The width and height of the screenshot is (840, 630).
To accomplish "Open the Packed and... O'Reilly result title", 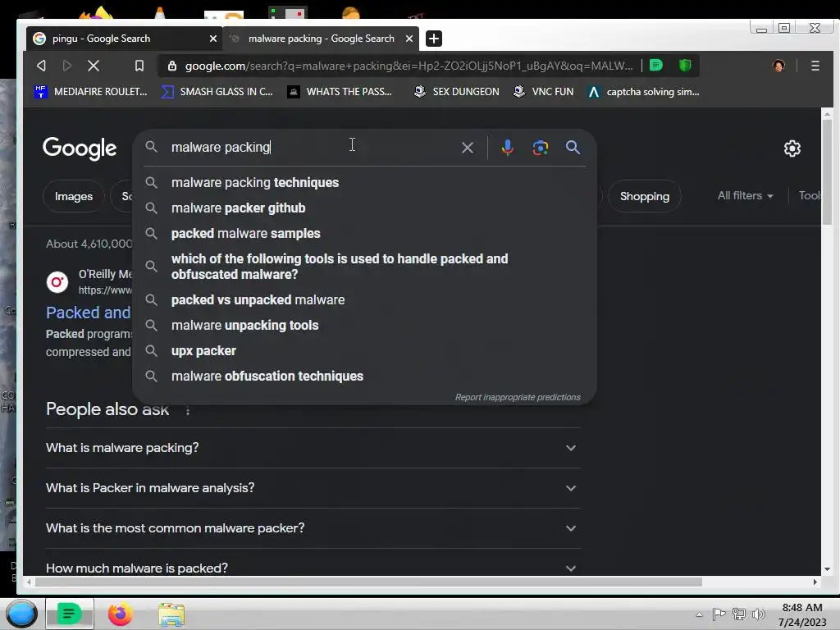I will [x=89, y=313].
